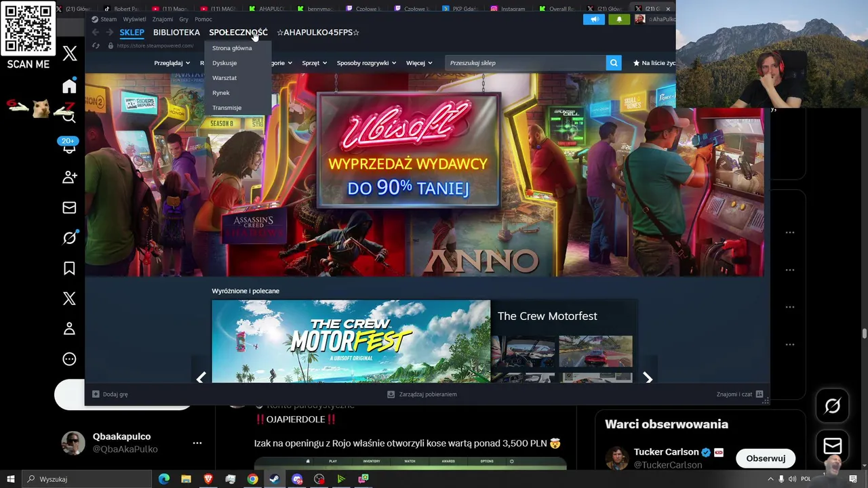This screenshot has width=868, height=488.
Task: Click browser page vertical scrollbar
Action: (864, 333)
